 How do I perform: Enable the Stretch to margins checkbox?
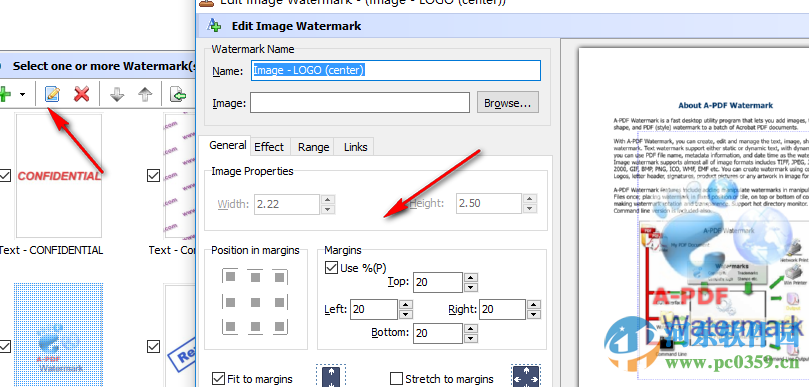tap(397, 379)
